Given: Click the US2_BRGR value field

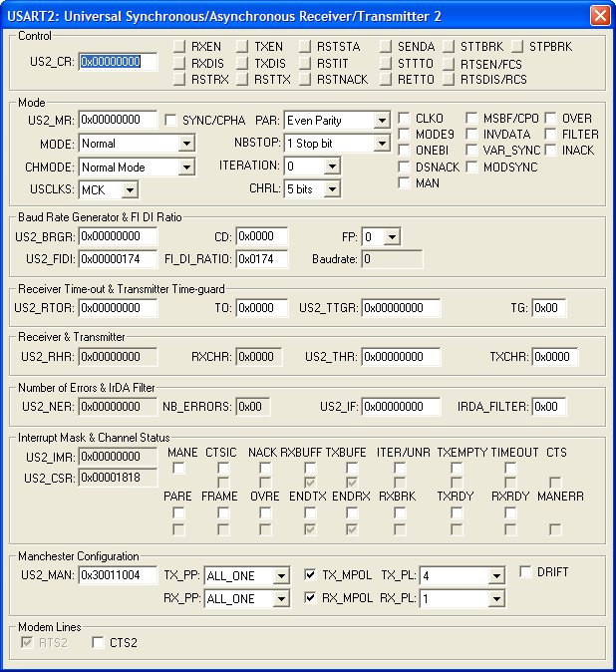Looking at the screenshot, I should click(118, 236).
